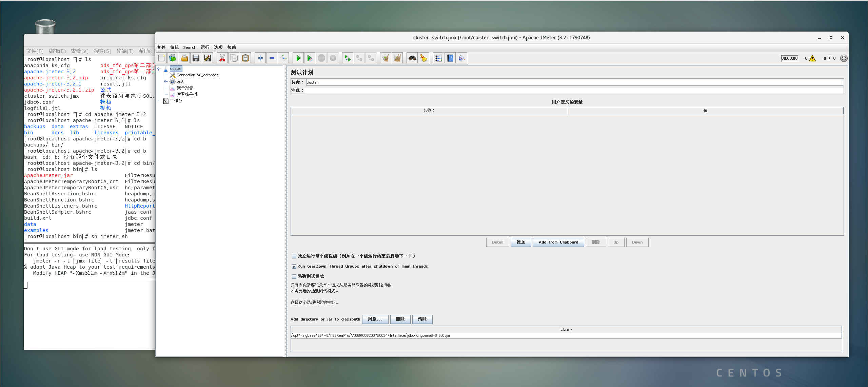Image resolution: width=868 pixels, height=387 pixels.
Task: Click the remote Start All icon
Action: click(347, 58)
